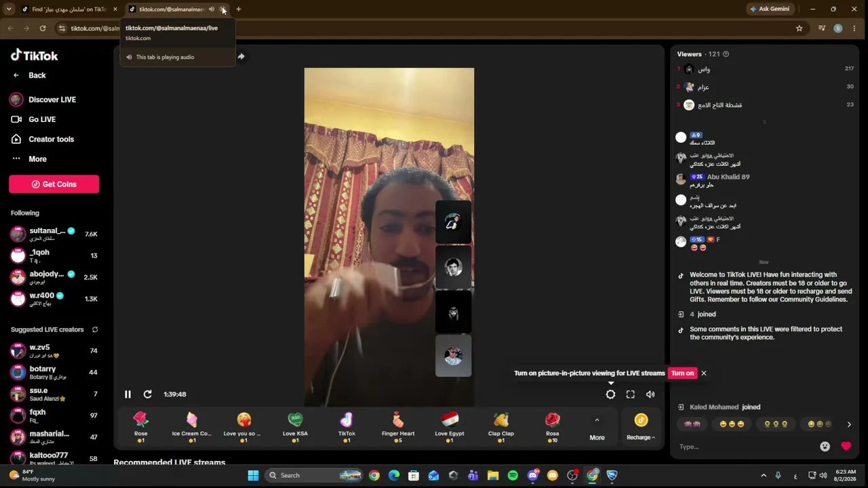Reload the browser page

click(x=43, y=28)
